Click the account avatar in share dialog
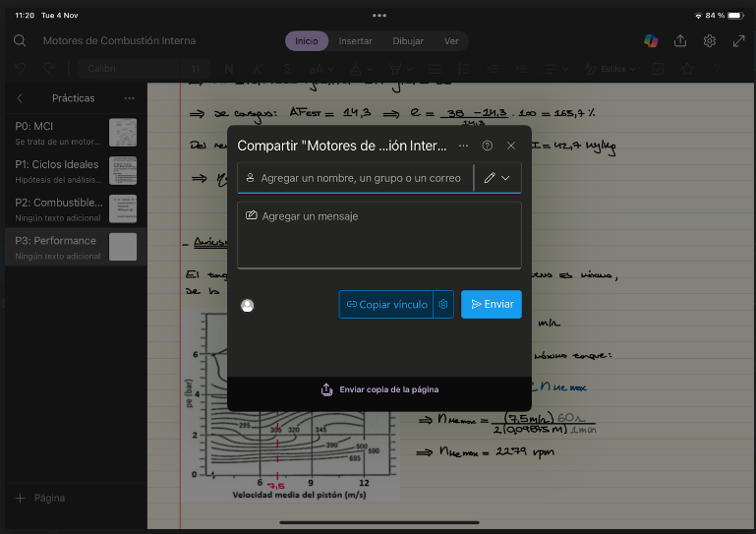756x534 pixels. [248, 305]
